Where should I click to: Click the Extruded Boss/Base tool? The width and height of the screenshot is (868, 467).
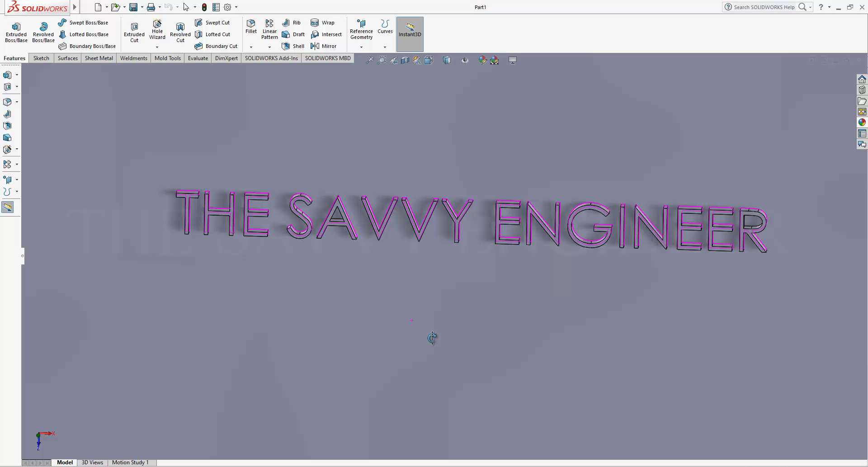pyautogui.click(x=16, y=33)
